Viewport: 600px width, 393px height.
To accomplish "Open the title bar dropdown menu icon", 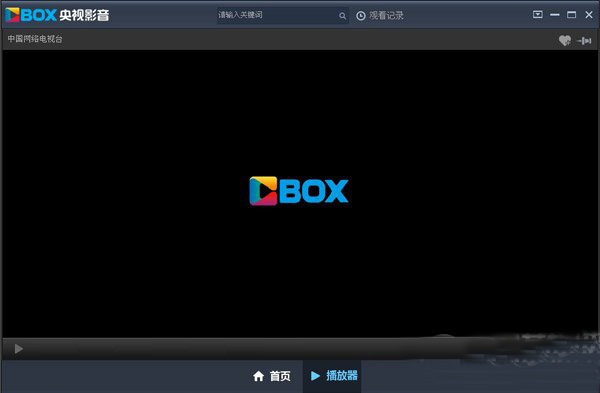I will [x=538, y=15].
